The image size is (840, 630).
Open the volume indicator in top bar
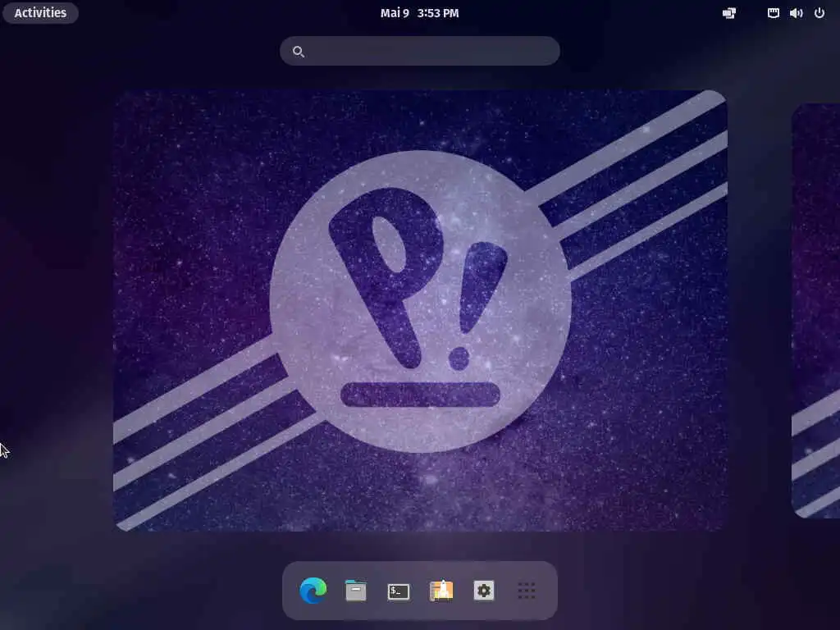[x=796, y=13]
